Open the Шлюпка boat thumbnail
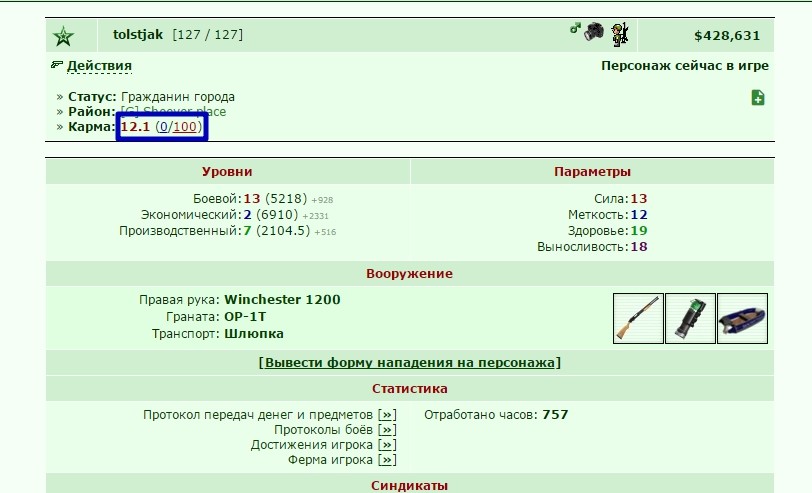The width and height of the screenshot is (812, 493). point(743,318)
